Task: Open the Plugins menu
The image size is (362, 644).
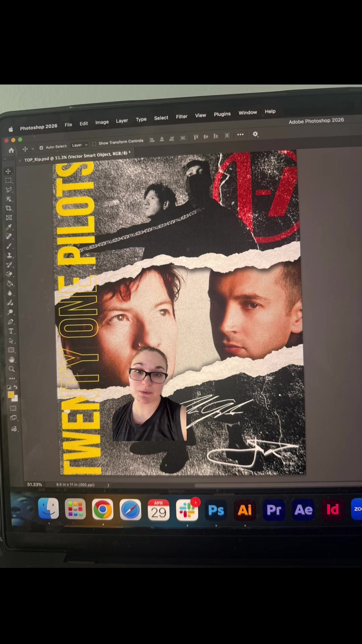Action: pos(222,114)
